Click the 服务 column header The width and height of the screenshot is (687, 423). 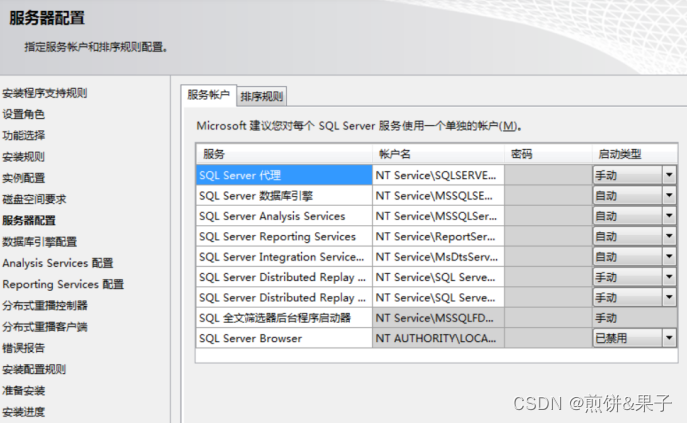[284, 154]
